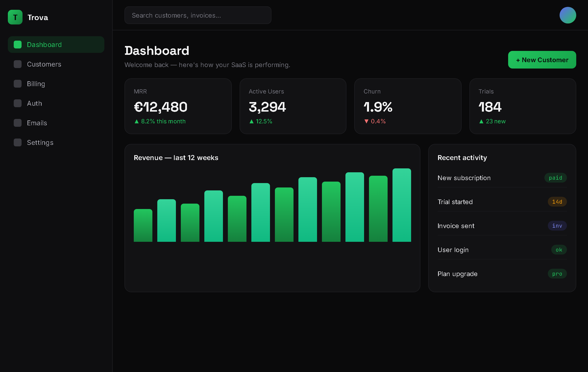This screenshot has width=588, height=372.
Task: Open the user avatar profile circle
Action: 568,15
